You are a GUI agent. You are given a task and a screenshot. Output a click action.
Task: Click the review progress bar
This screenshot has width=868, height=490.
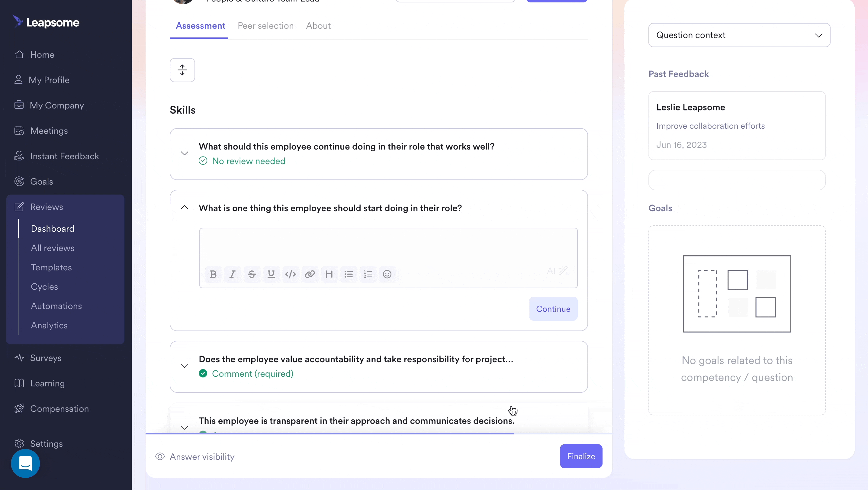[x=379, y=434]
